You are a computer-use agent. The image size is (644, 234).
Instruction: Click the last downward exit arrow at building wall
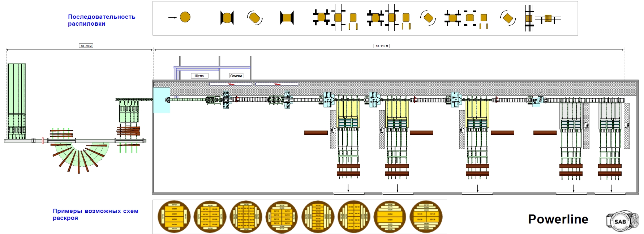[611, 188]
